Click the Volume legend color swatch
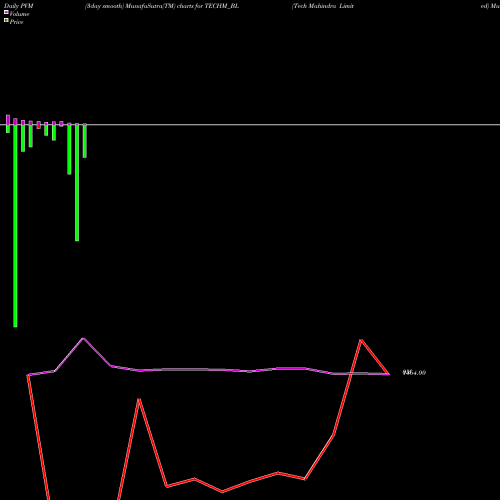 click(6, 12)
